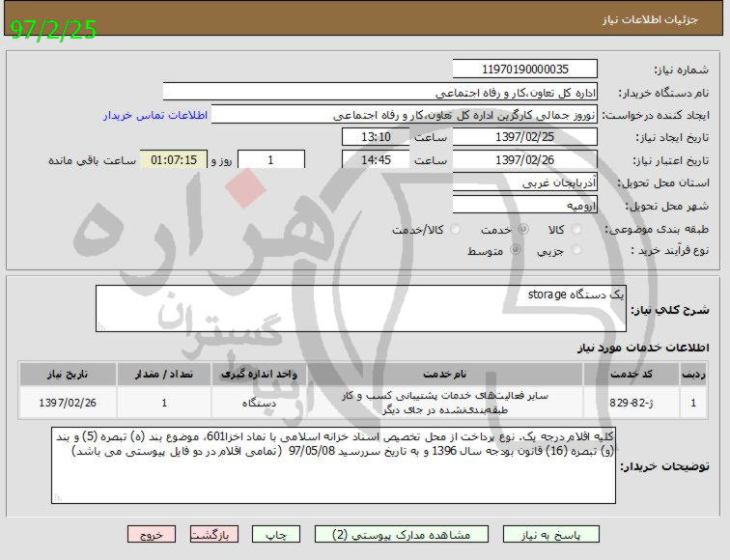Click the تعداد / مقدار column header

(164, 375)
